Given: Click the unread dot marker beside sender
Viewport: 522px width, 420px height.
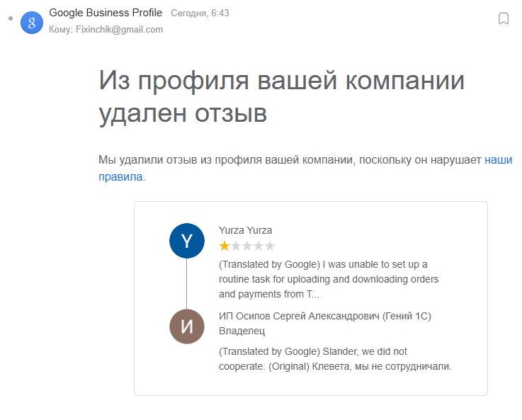Looking at the screenshot, I should coord(11,18).
